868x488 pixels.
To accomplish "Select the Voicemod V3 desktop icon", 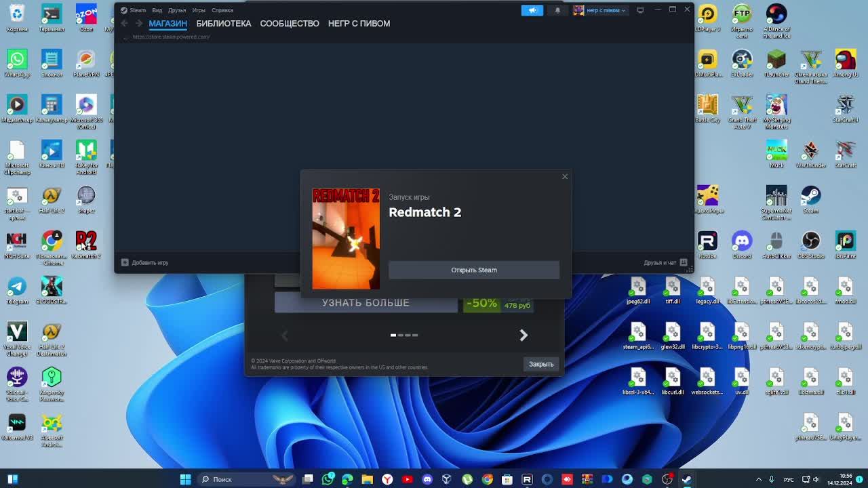I will point(17,427).
